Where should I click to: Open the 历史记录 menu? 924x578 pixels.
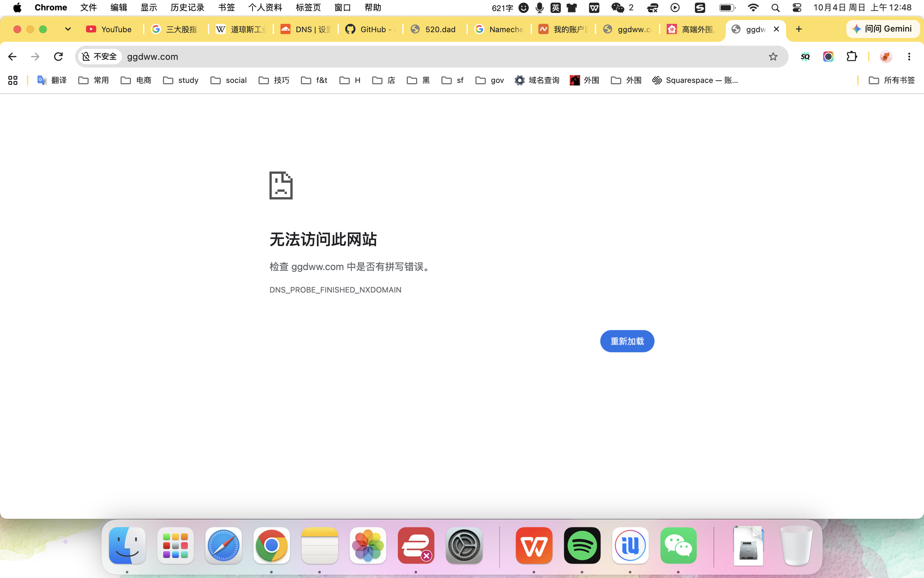(x=187, y=8)
